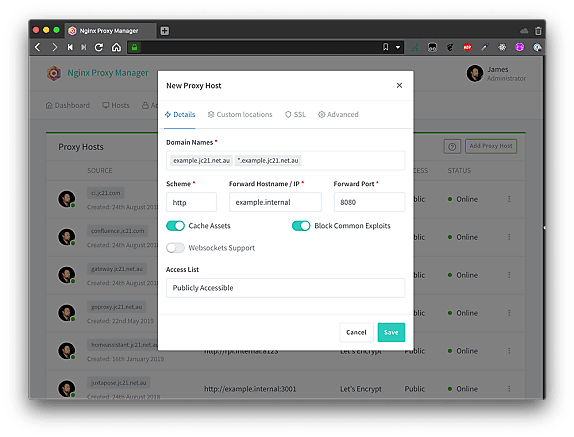Open the Access List dropdown
574x437 pixels.
(x=286, y=288)
